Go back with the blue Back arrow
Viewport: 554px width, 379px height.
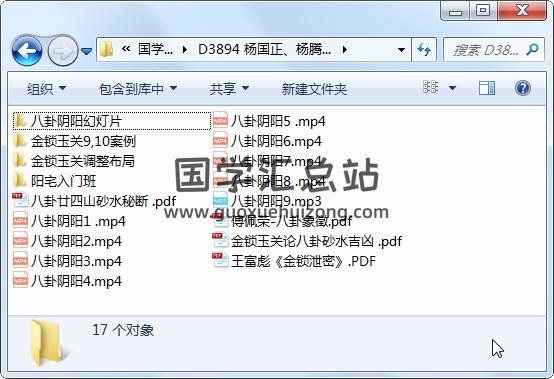point(27,51)
